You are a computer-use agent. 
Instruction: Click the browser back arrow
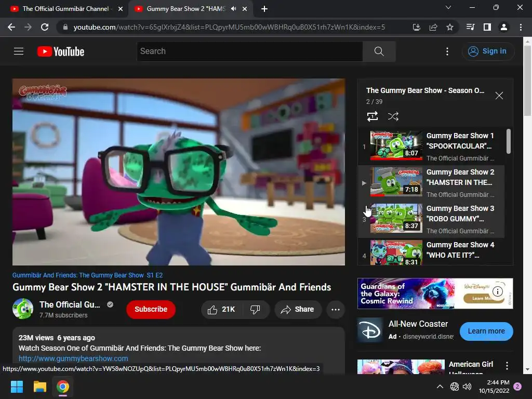click(11, 27)
